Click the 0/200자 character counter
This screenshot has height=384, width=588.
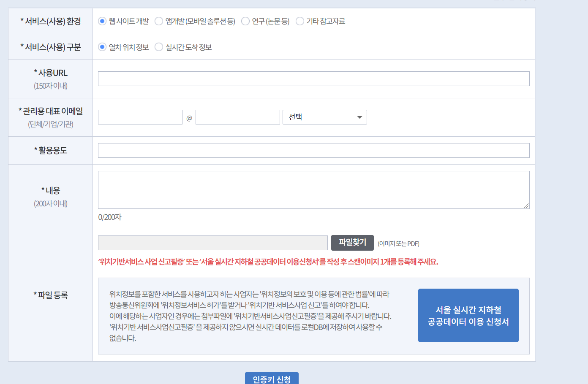110,217
